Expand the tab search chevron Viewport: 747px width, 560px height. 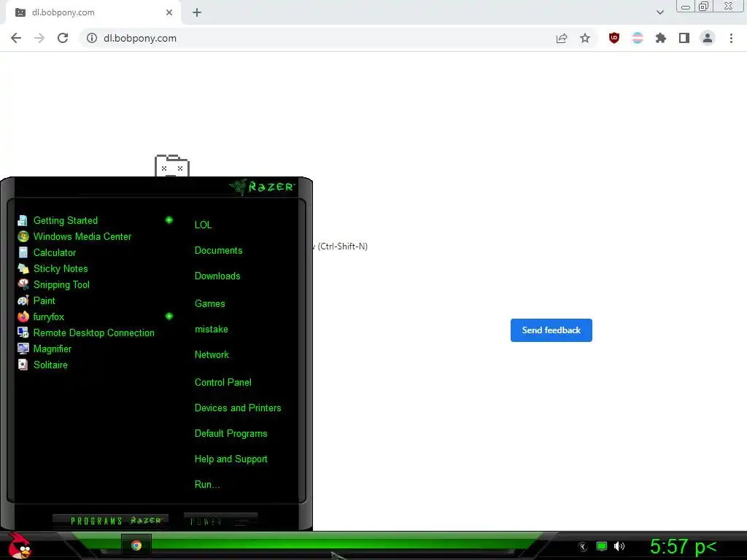point(659,12)
